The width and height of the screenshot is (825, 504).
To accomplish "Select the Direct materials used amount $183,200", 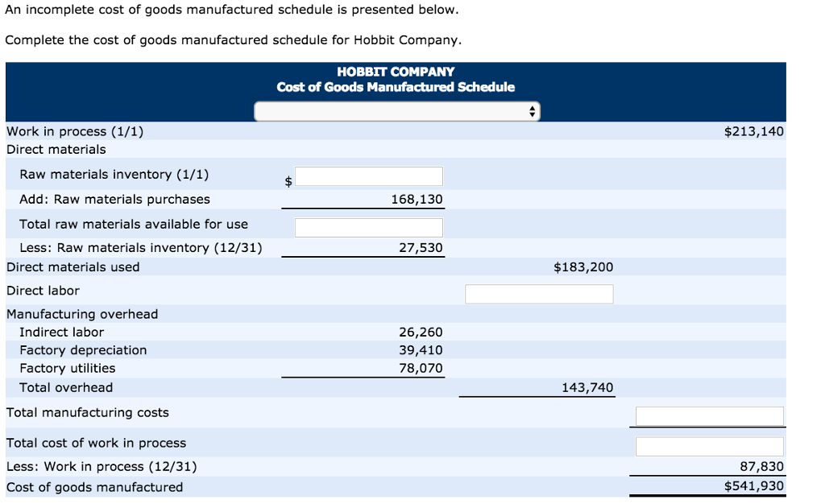I will click(582, 266).
